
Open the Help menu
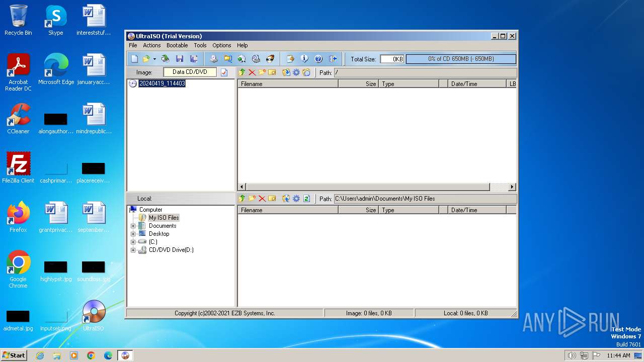click(x=243, y=45)
